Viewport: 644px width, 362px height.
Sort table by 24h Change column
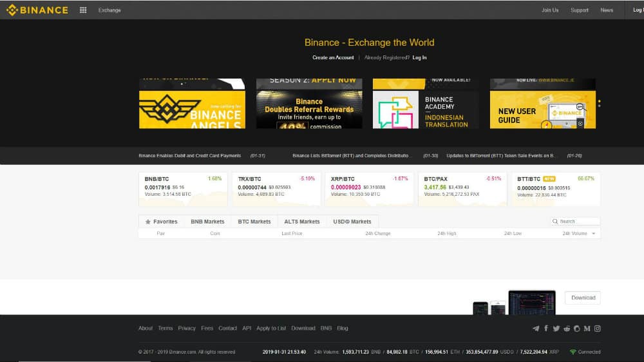(x=378, y=233)
